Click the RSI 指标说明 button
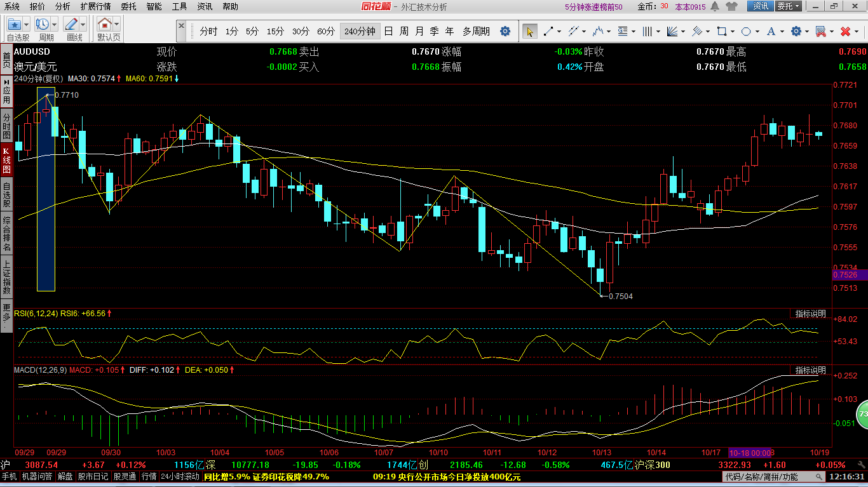Image resolution: width=868 pixels, height=487 pixels. (x=810, y=314)
